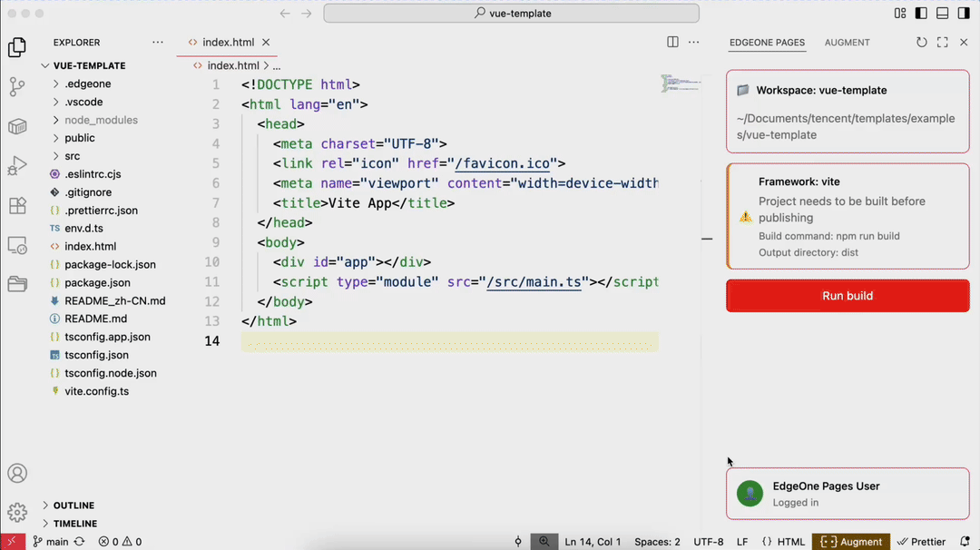Viewport: 980px width, 550px height.
Task: Open the folders icon in activity bar
Action: coord(17,284)
